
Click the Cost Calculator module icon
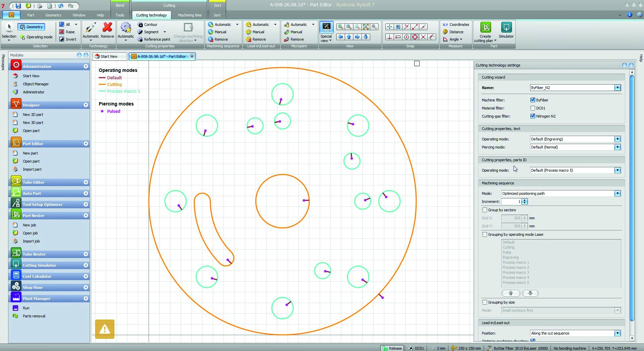pos(16,275)
